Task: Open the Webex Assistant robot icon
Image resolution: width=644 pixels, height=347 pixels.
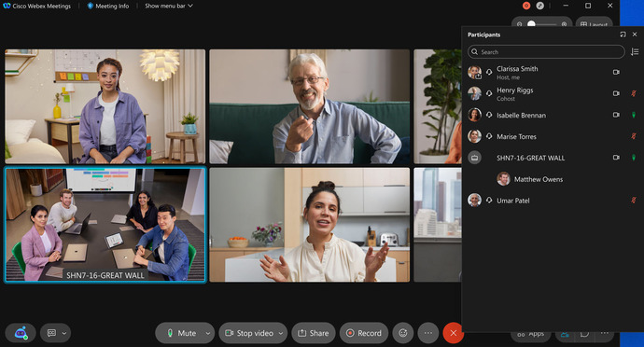Action: 21,333
